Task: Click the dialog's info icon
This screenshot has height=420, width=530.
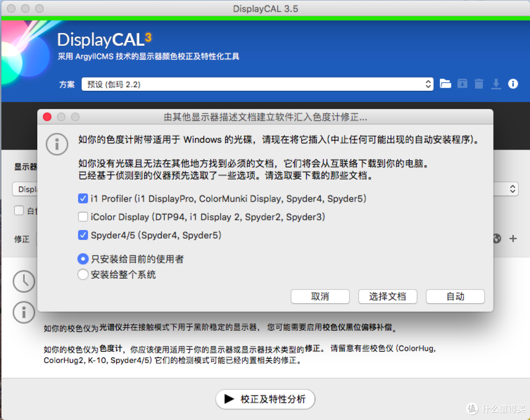Action: 57,144
